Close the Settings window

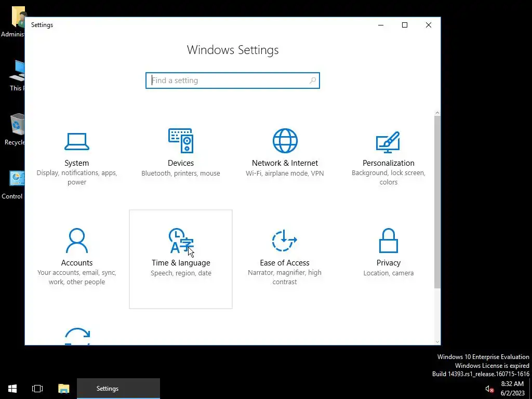coord(429,25)
